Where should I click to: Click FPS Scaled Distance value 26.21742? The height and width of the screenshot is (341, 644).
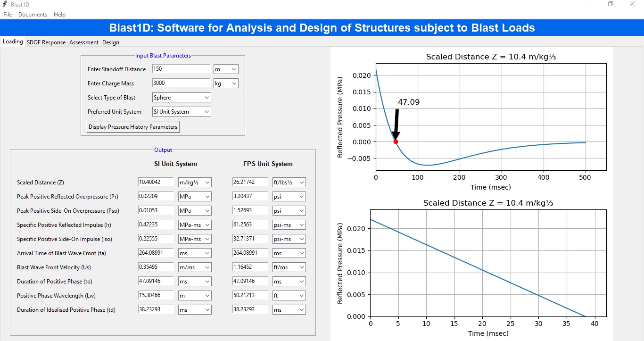250,182
